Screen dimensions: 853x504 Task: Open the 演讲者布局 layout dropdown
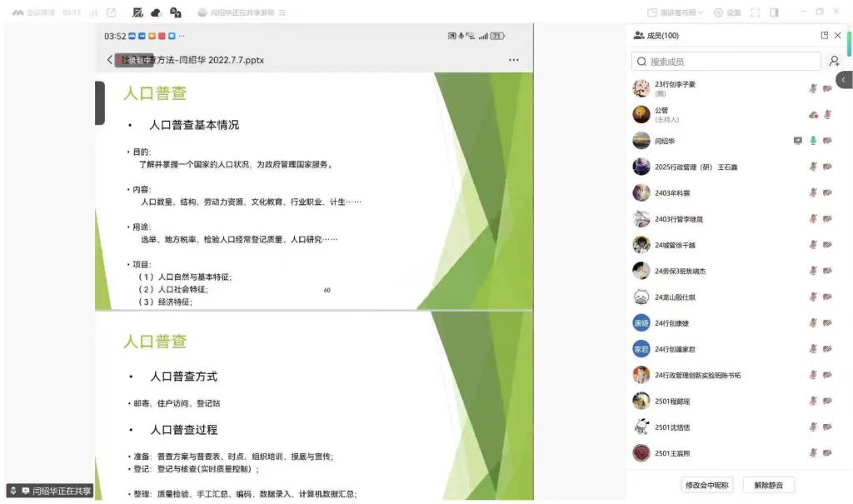coord(676,12)
